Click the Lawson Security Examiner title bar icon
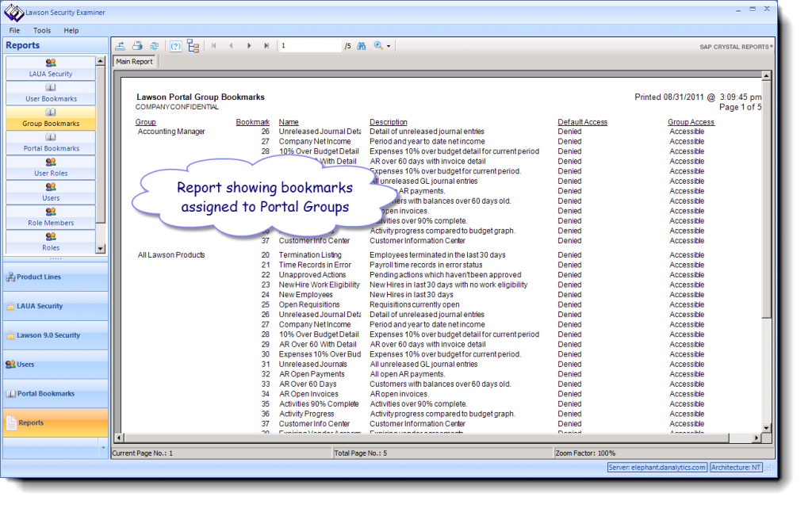 tap(14, 13)
